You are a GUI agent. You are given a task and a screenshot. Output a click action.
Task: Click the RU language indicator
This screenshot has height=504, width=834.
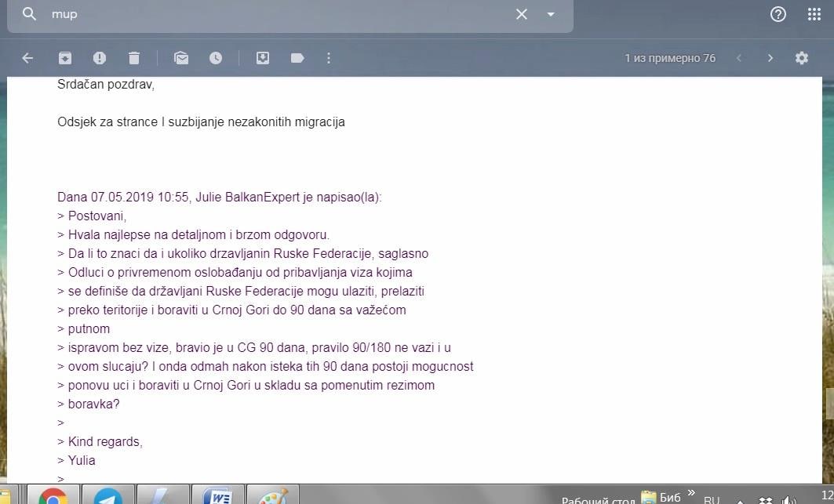(712, 500)
